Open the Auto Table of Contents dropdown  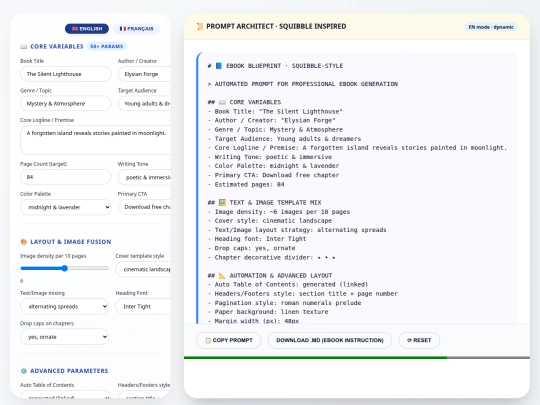[x=66, y=395]
